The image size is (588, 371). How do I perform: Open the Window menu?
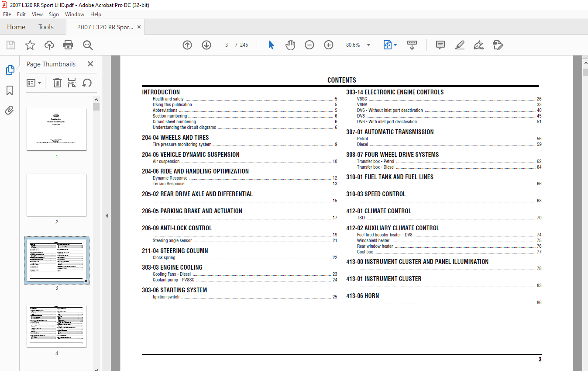point(75,14)
